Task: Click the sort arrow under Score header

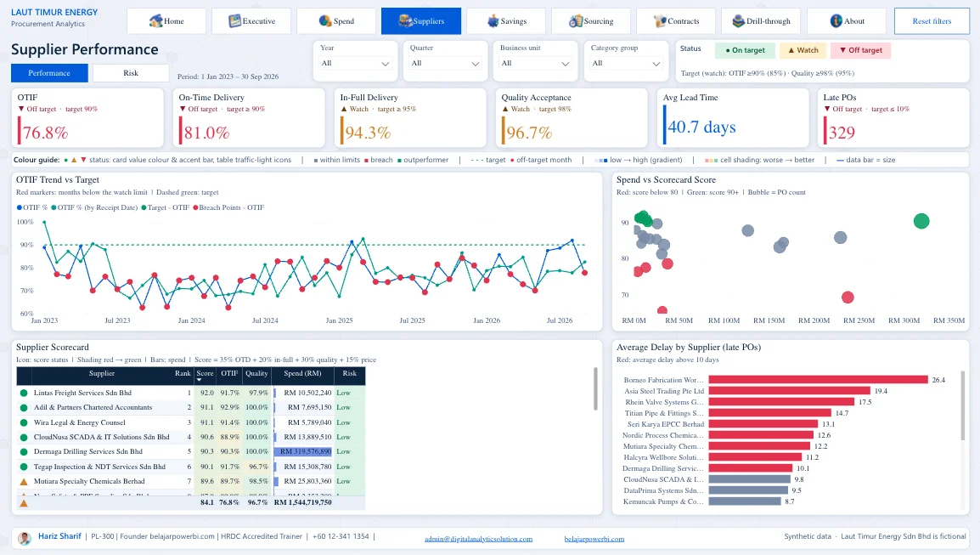Action: pyautogui.click(x=200, y=381)
